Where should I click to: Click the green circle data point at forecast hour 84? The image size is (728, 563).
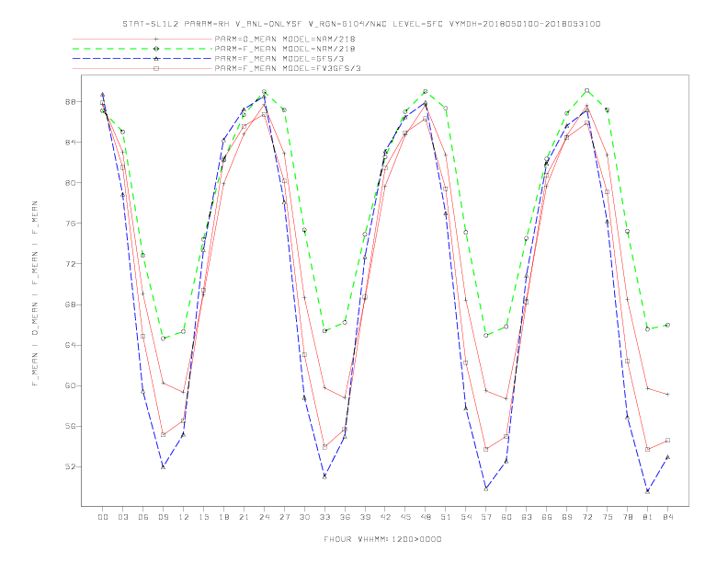pos(667,325)
